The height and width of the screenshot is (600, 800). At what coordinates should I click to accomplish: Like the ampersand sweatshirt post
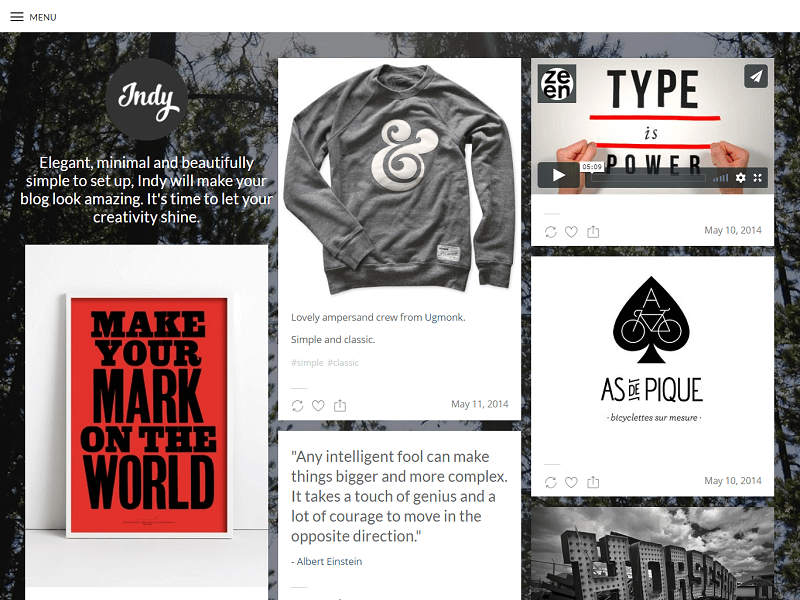click(318, 406)
